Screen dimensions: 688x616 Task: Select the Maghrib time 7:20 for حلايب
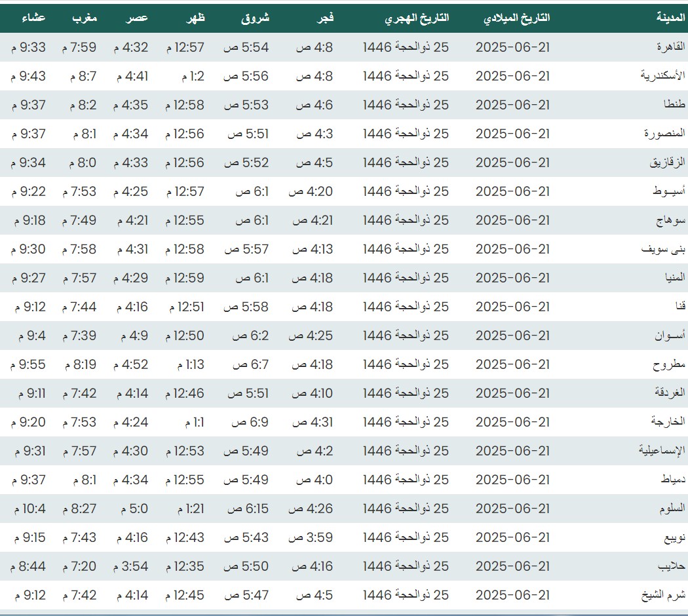pos(79,566)
